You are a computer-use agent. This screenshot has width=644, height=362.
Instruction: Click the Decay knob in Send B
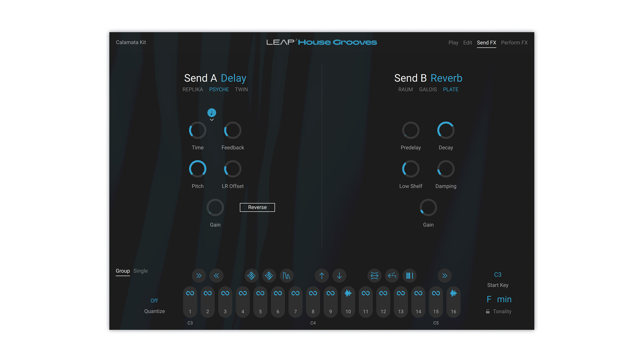click(446, 130)
